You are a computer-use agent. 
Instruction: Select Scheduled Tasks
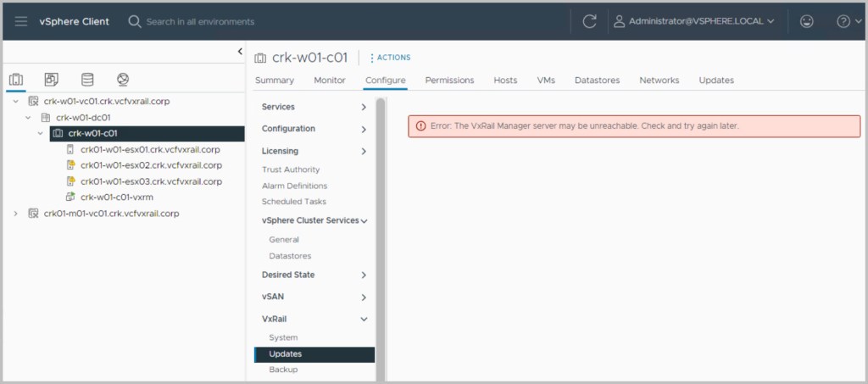[294, 202]
